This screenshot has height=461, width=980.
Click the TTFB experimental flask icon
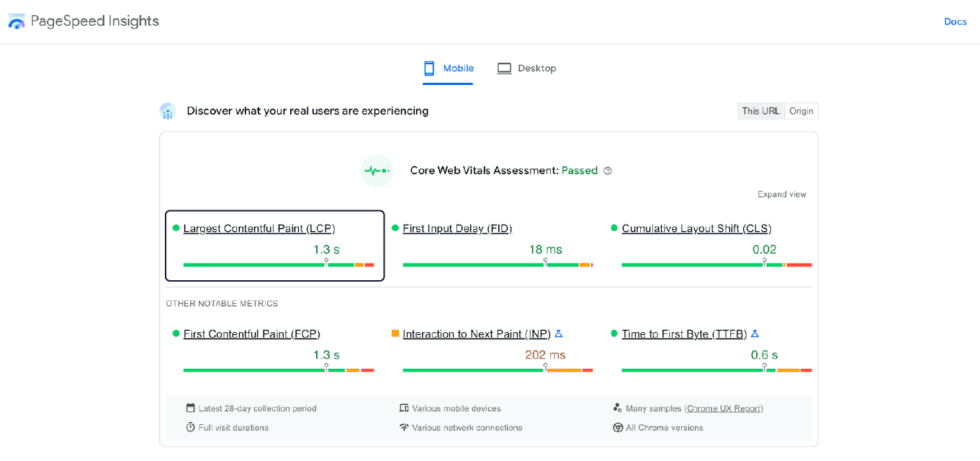point(755,334)
